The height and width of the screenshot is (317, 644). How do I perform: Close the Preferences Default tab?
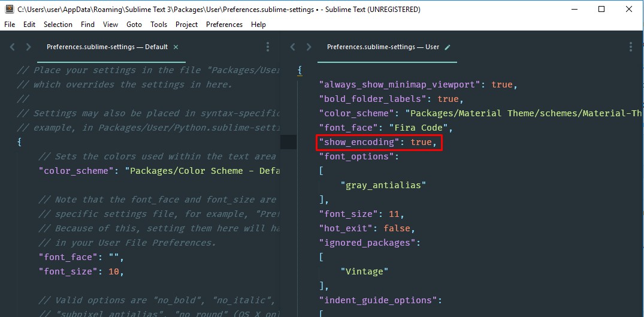point(176,47)
